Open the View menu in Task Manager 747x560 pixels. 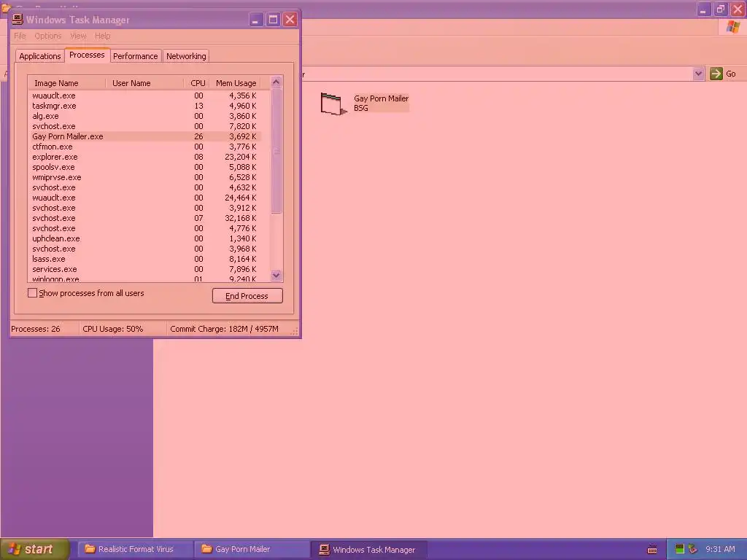(78, 36)
